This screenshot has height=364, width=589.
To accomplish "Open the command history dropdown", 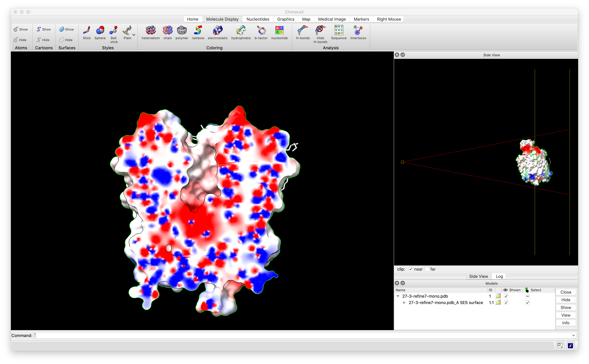I will (573, 335).
